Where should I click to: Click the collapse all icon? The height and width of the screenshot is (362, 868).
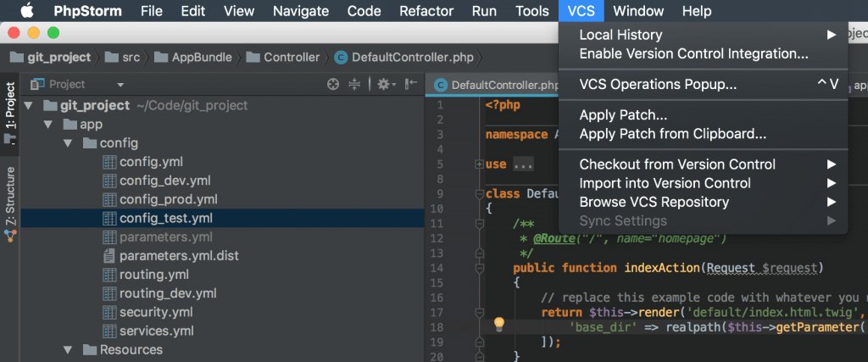coord(354,84)
